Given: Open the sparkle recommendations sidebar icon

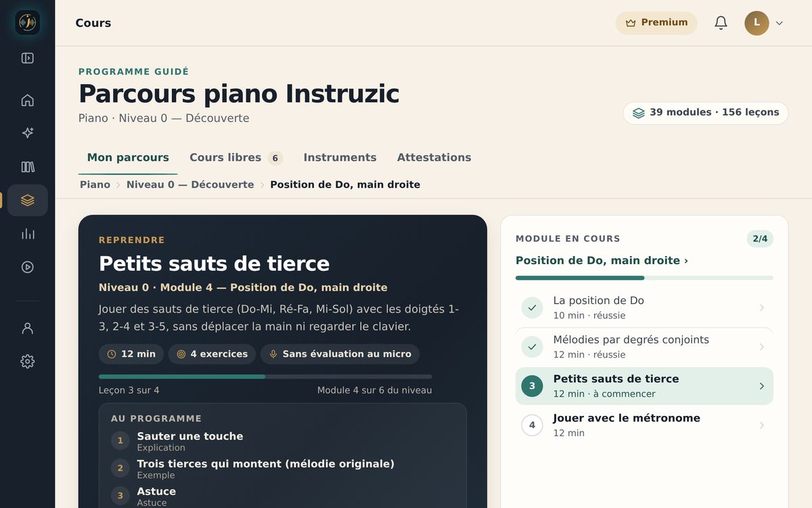Looking at the screenshot, I should click(28, 133).
